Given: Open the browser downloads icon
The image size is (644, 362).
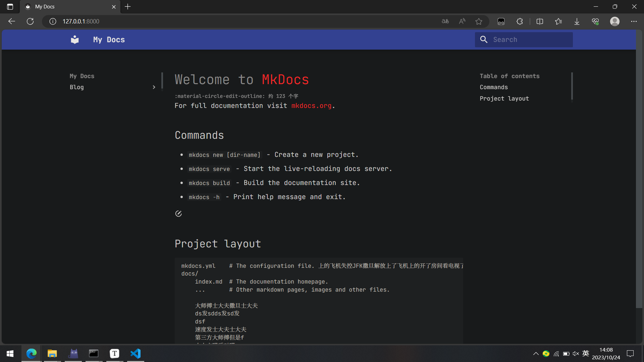Looking at the screenshot, I should tap(577, 21).
